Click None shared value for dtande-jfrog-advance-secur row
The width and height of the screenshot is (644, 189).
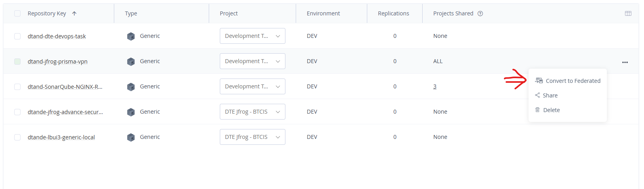440,112
